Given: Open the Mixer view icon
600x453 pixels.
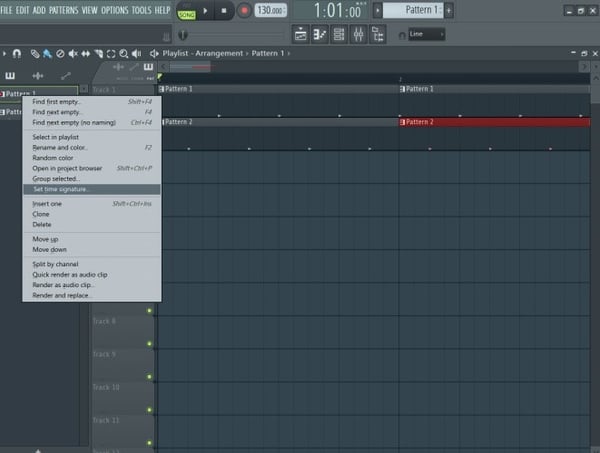Looking at the screenshot, I should 359,34.
